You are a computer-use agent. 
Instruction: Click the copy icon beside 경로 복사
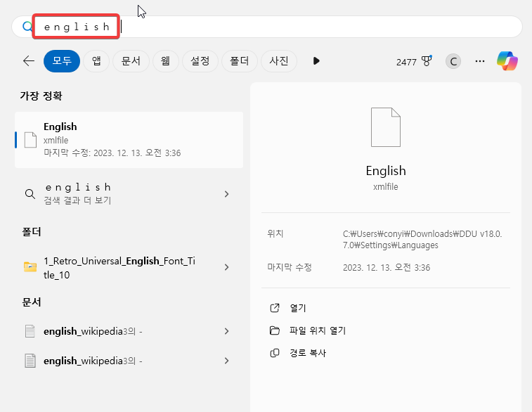pos(275,353)
